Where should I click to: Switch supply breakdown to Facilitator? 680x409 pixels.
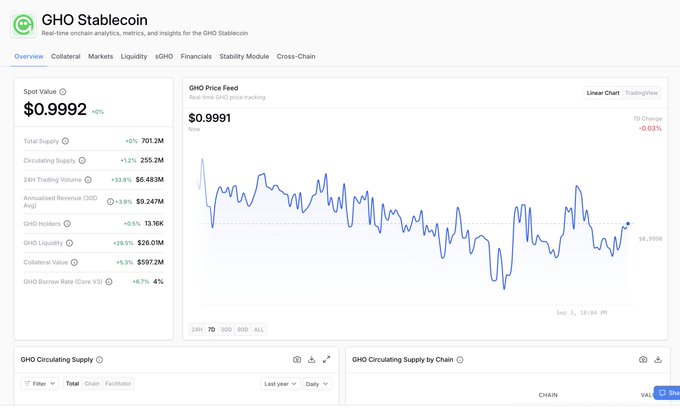[118, 384]
